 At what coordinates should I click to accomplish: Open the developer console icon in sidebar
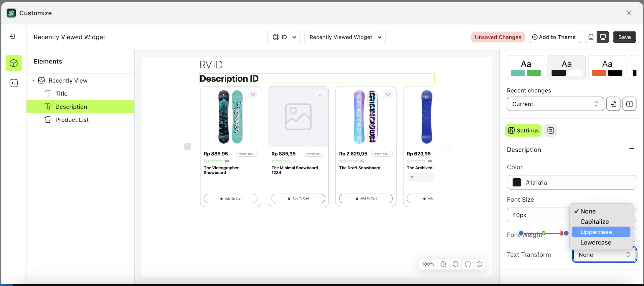(14, 83)
